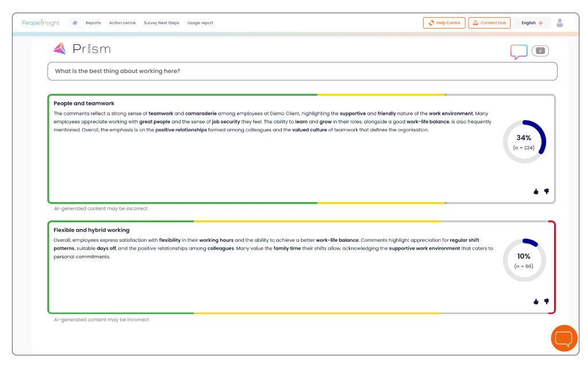The height and width of the screenshot is (368, 588).
Task: Open the Content Hub button
Action: (489, 23)
